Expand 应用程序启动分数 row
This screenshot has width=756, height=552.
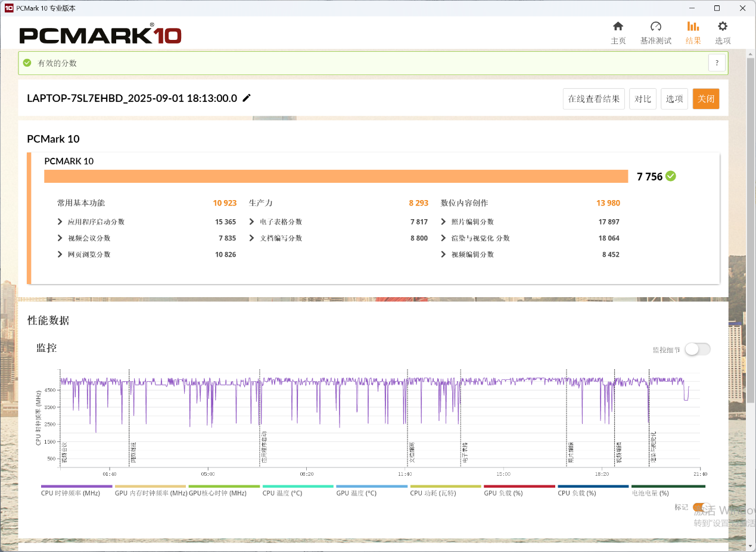(60, 222)
